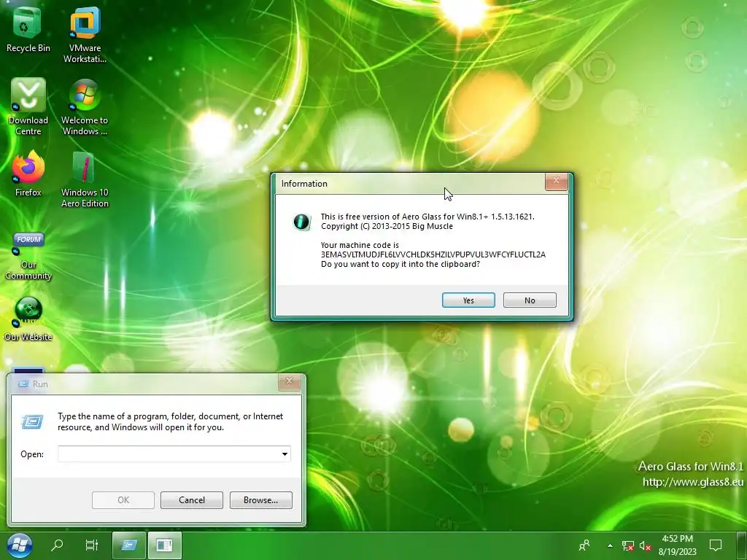Screen dimensions: 747x560
Task: Open Windows 10 Aero Edition icon
Action: pos(85,179)
